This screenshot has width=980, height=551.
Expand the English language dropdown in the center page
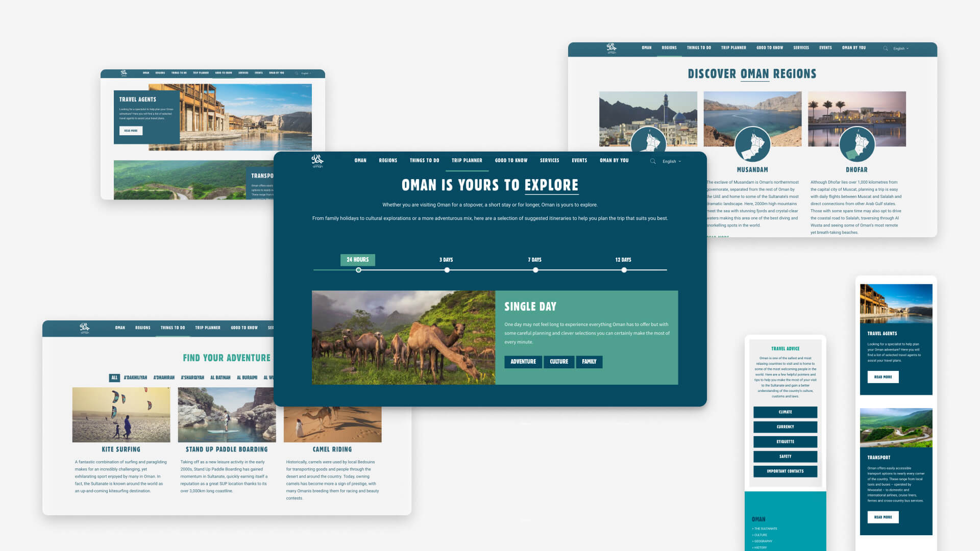point(672,161)
